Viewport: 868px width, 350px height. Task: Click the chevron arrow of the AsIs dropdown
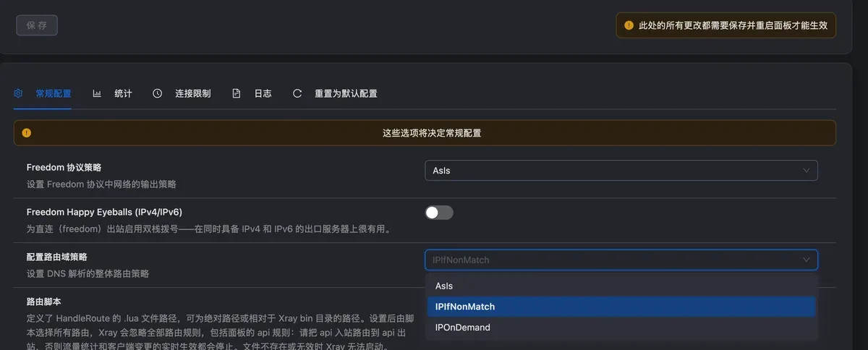click(807, 171)
